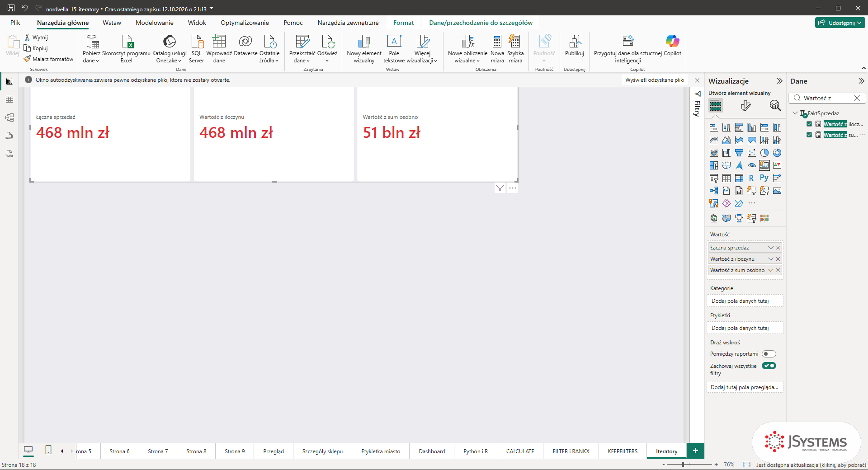
Task: Choose the scatter chart visual
Action: tap(751, 153)
